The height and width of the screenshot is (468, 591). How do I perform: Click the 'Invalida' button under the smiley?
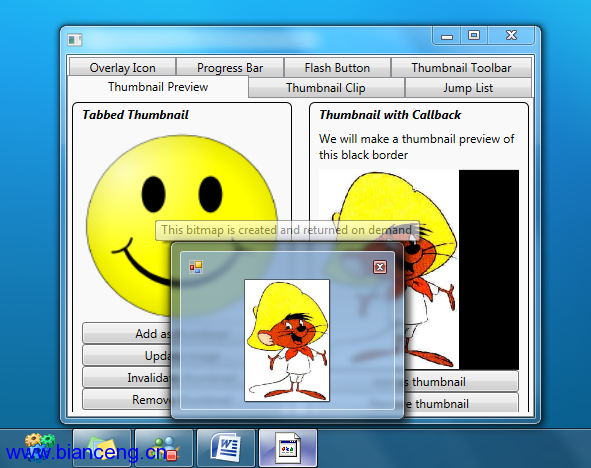click(127, 377)
